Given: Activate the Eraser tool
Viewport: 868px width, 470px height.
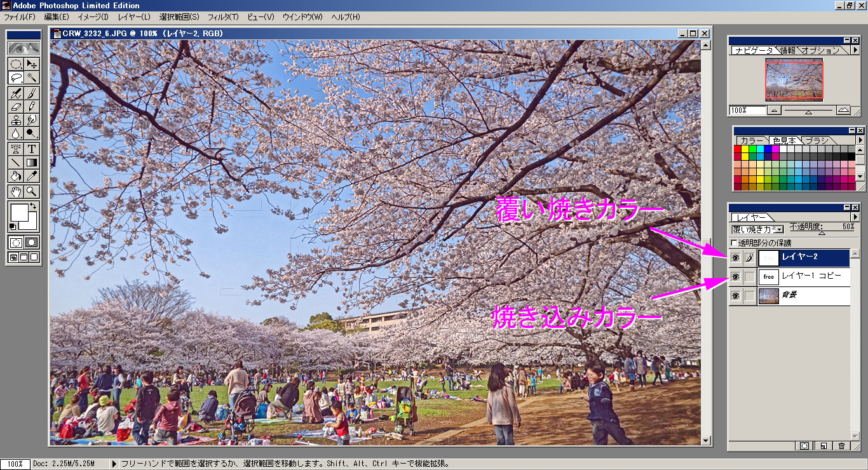Looking at the screenshot, I should click(16, 105).
